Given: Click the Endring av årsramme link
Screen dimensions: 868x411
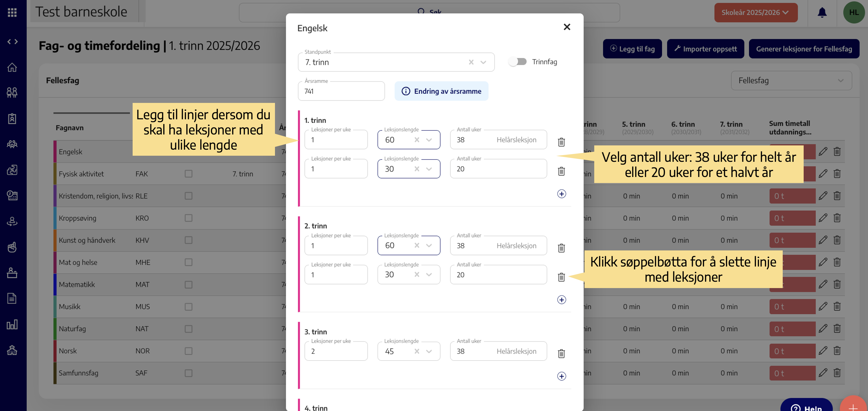Looking at the screenshot, I should pos(441,91).
